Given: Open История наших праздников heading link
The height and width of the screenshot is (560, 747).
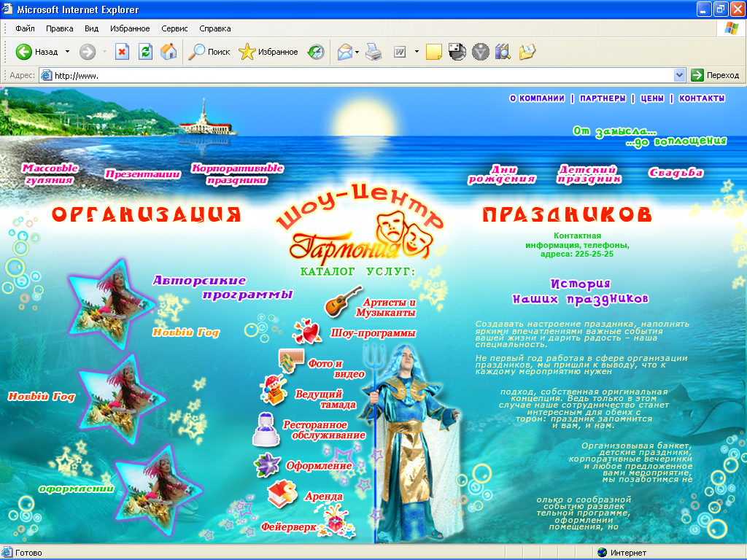Looking at the screenshot, I should click(580, 292).
